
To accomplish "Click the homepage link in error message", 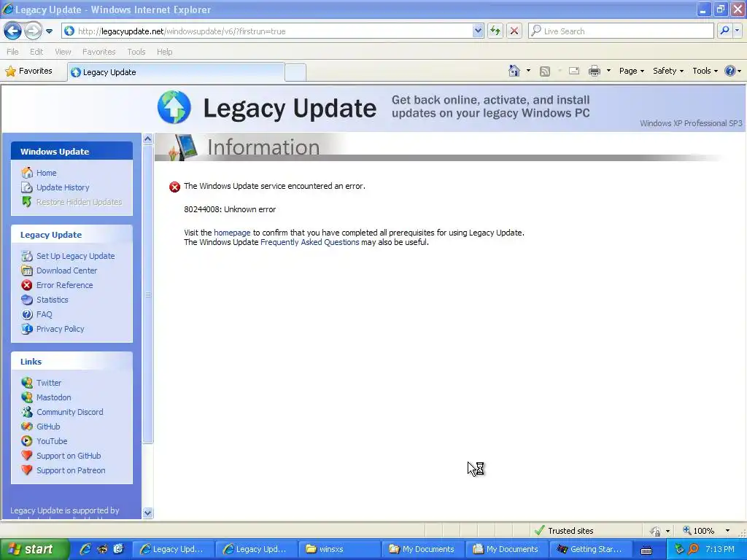I will pos(232,233).
